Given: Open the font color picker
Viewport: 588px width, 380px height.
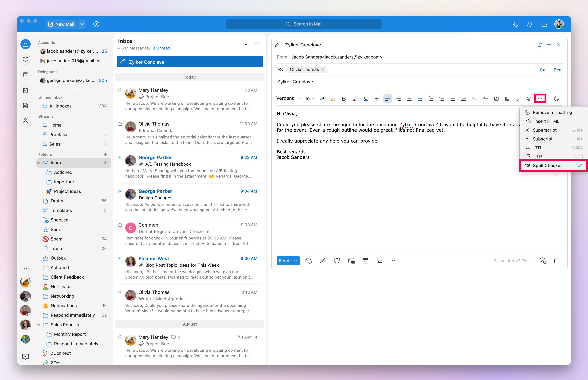Looking at the screenshot, I should point(322,99).
